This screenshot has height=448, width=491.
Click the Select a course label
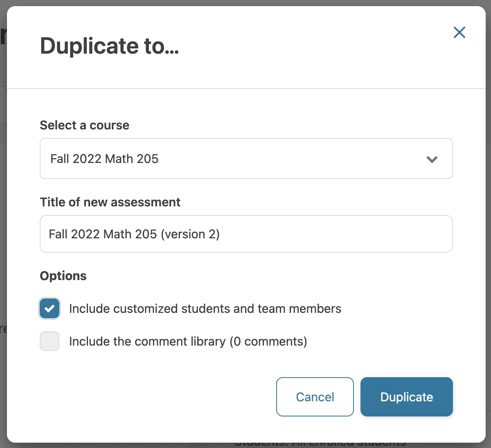click(x=84, y=125)
